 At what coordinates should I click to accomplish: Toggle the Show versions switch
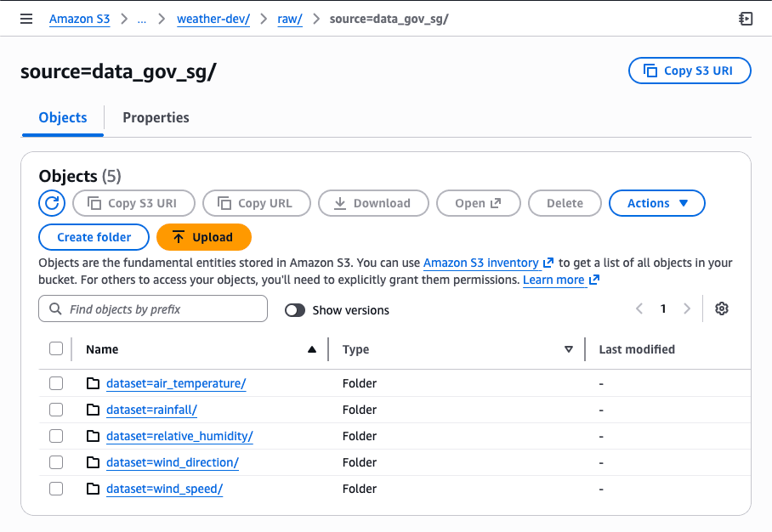click(x=295, y=310)
